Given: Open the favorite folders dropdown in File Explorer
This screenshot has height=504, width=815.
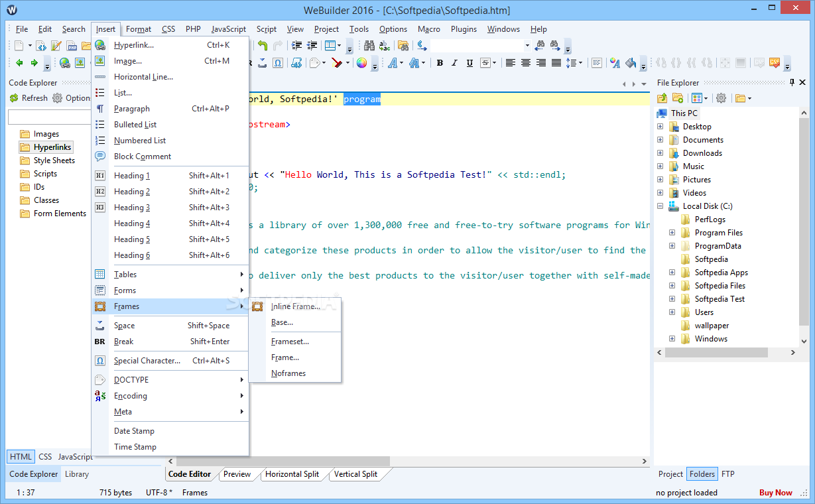Looking at the screenshot, I should [750, 98].
